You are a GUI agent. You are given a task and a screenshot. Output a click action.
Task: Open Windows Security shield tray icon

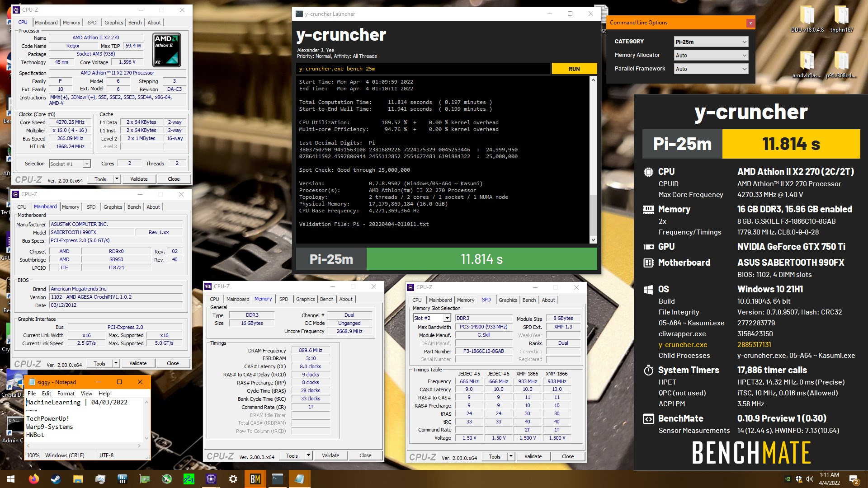(799, 479)
